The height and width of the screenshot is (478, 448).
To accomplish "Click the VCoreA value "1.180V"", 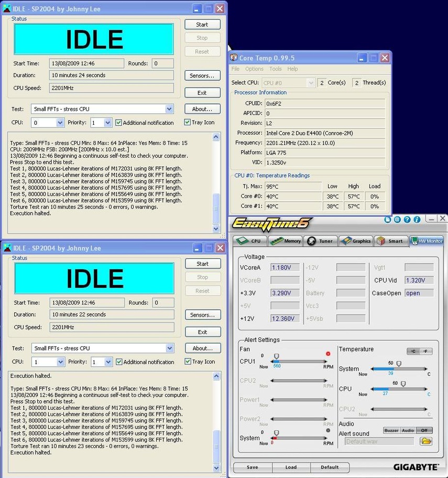I will (285, 267).
